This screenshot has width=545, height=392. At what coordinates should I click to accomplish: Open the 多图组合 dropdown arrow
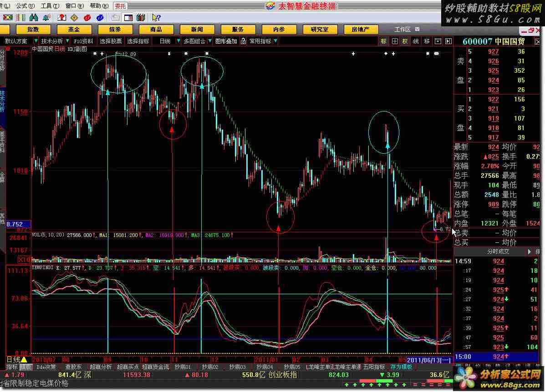click(x=210, y=41)
